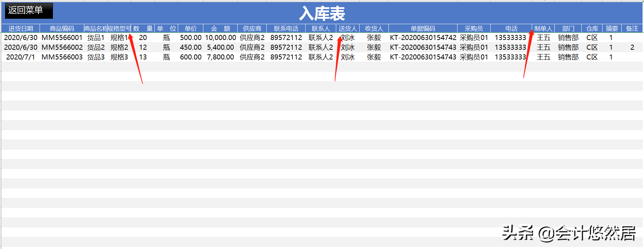Select the 采购员 column header
This screenshot has width=644, height=249.
click(x=474, y=28)
